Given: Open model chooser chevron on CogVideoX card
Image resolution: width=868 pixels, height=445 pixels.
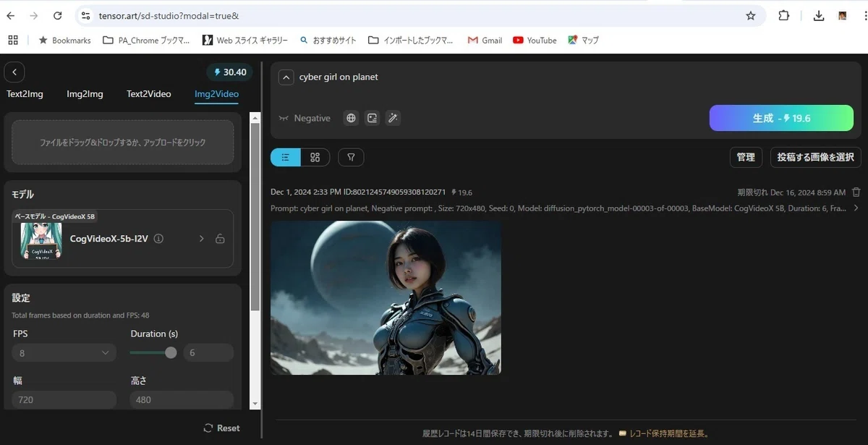Looking at the screenshot, I should (x=201, y=239).
